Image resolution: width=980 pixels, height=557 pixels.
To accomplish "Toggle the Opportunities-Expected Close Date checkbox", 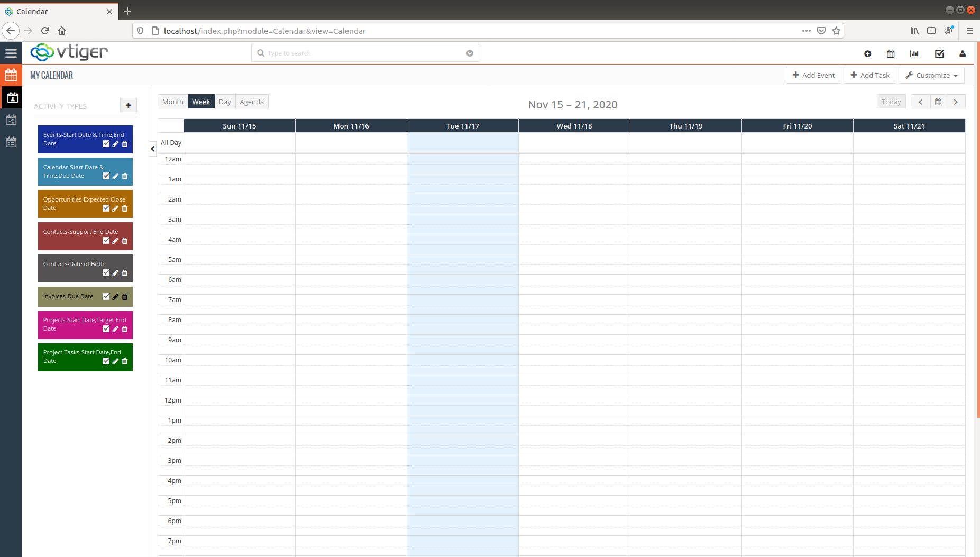I will pos(106,208).
